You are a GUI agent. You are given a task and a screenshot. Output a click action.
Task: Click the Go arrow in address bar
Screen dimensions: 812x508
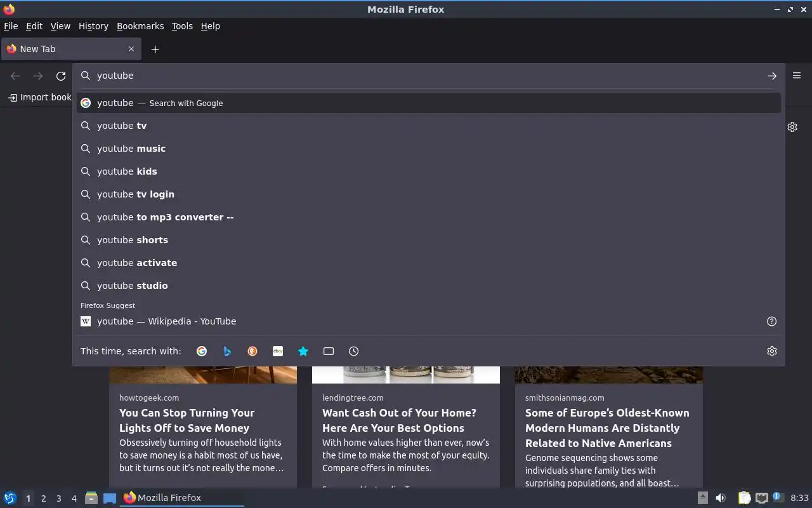[771, 76]
